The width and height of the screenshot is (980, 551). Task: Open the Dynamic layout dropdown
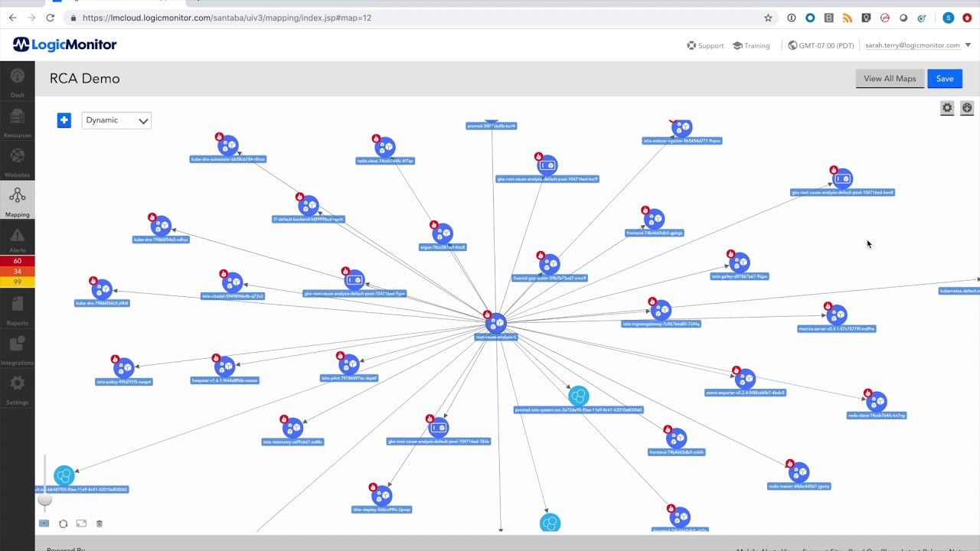(116, 120)
